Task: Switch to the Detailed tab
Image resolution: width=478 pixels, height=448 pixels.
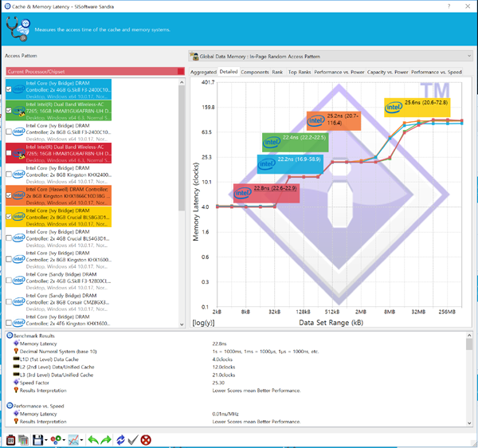Action: 229,72
